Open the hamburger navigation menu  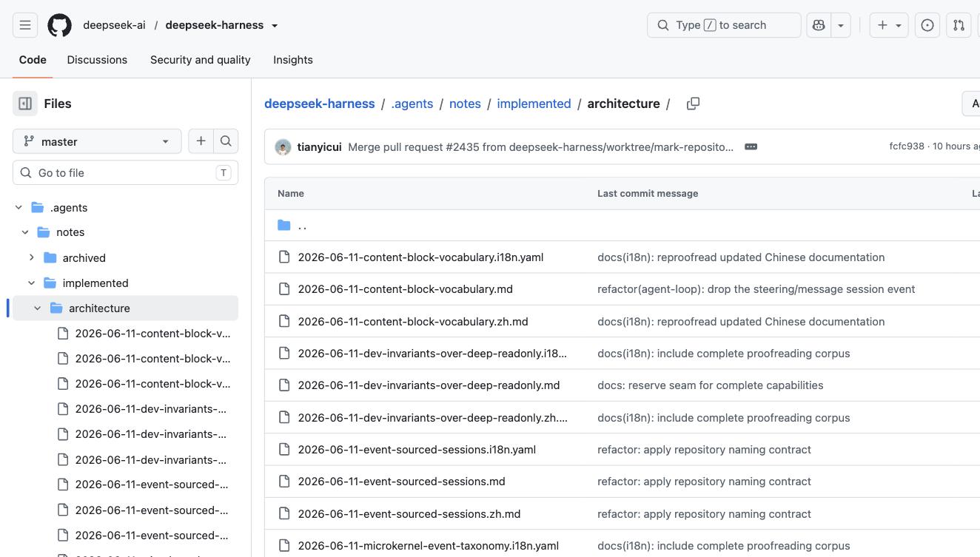click(25, 25)
